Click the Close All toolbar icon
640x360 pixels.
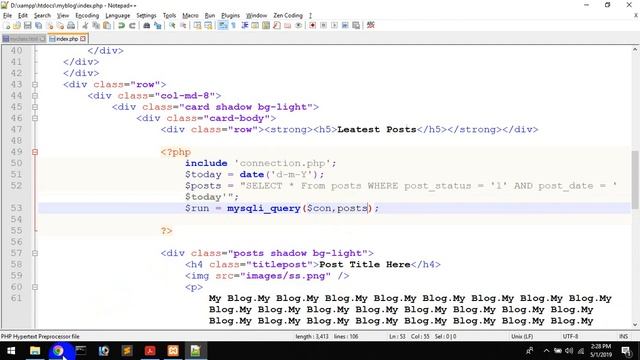tap(60, 25)
